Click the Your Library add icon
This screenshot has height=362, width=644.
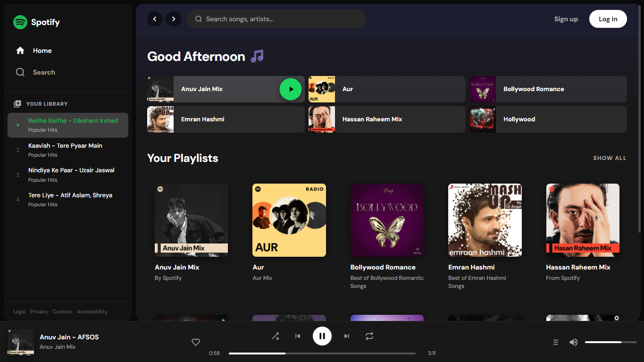[x=17, y=104]
